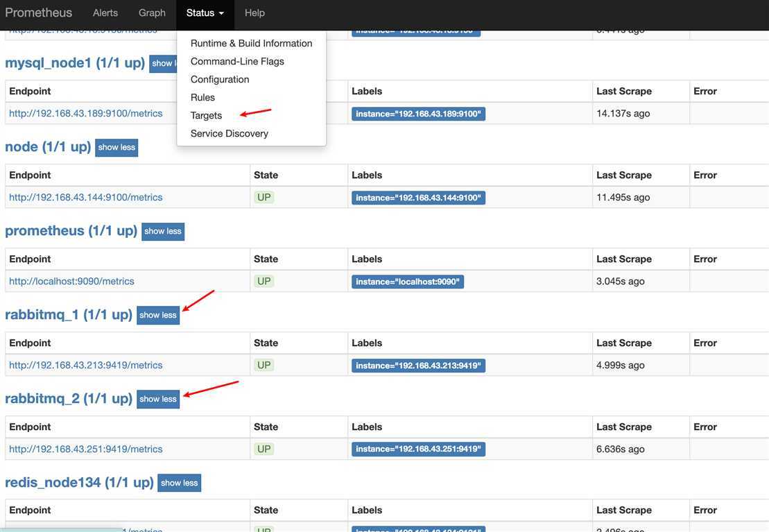Click Endpoint header in mysql_node1 table
The image size is (769, 532).
[30, 92]
